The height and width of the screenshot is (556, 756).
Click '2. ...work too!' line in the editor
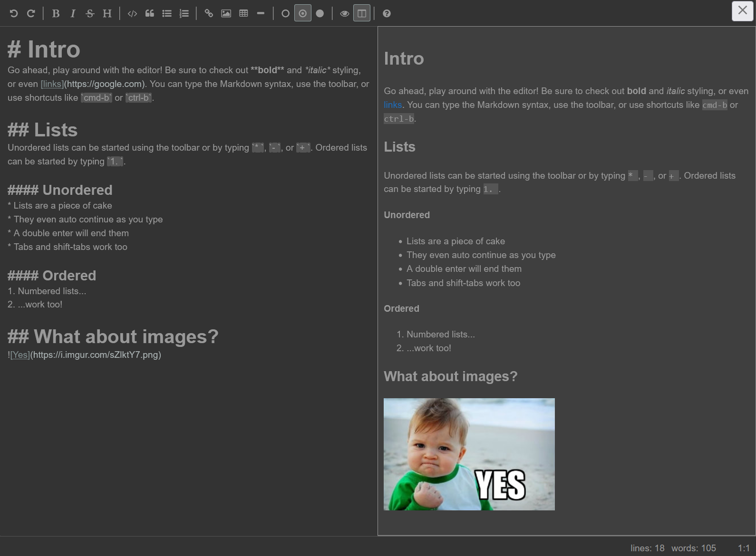pos(35,305)
